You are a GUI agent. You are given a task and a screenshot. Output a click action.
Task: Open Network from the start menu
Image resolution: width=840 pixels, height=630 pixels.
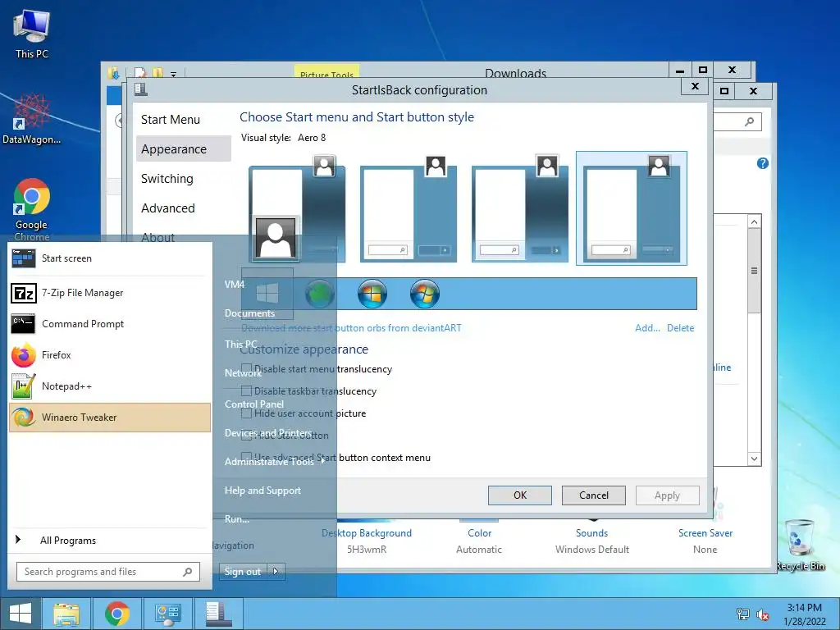tap(243, 373)
